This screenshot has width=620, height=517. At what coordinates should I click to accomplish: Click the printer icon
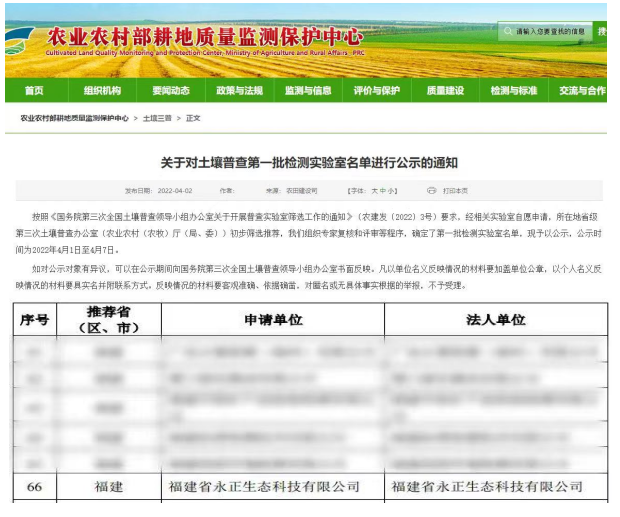click(x=431, y=191)
